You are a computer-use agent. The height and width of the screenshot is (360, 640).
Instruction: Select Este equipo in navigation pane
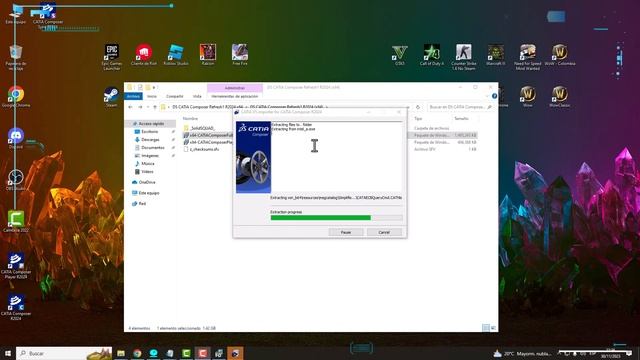149,193
